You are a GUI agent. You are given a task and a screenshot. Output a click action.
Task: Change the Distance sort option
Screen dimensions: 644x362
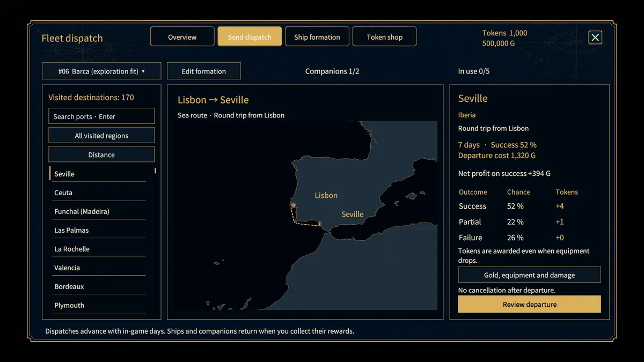pos(101,154)
